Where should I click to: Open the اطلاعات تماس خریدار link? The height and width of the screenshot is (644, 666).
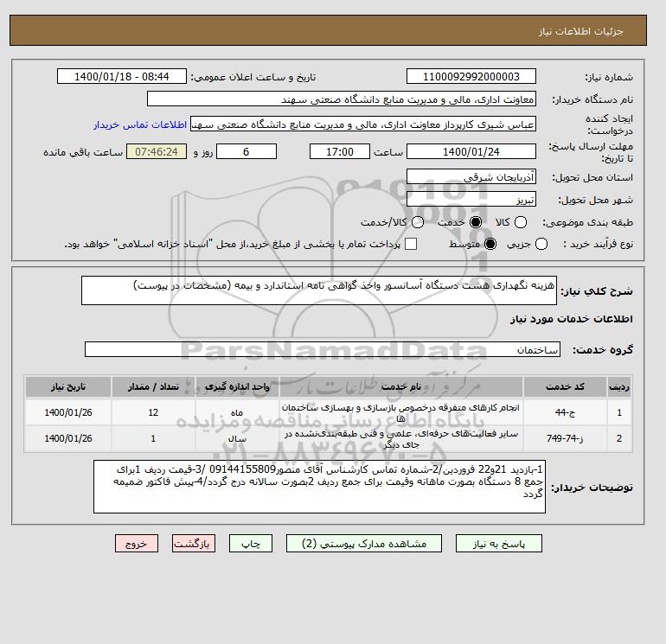[140, 124]
